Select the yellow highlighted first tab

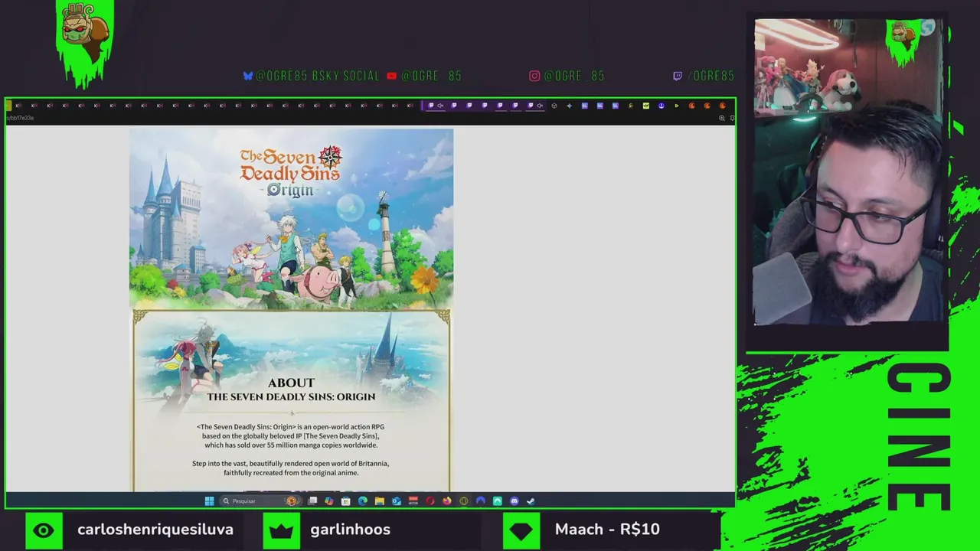9,106
